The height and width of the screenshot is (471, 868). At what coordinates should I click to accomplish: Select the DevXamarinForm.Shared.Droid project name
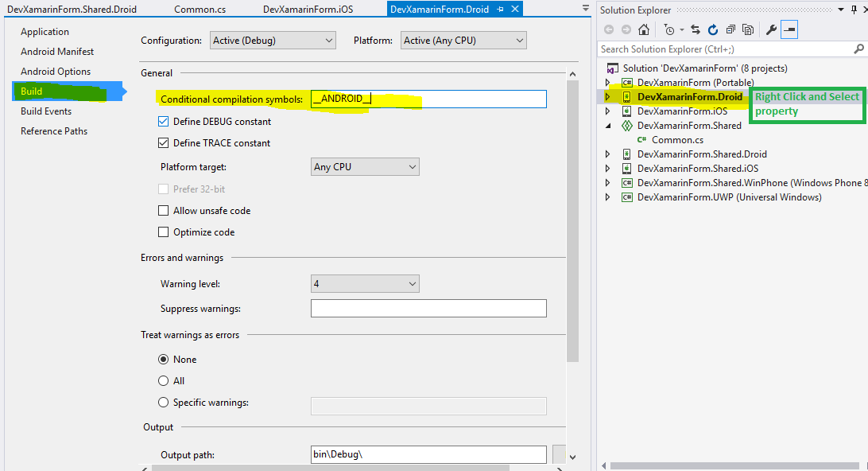click(702, 154)
